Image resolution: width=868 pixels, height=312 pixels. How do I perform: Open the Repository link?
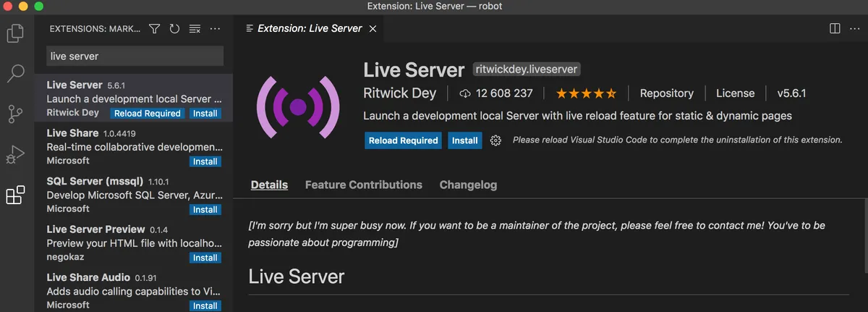(667, 93)
